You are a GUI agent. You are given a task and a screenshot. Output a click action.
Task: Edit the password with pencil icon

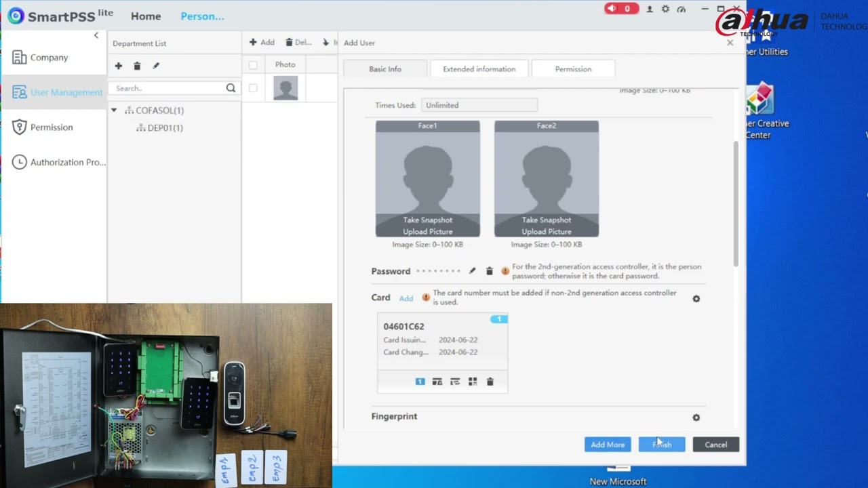[473, 271]
